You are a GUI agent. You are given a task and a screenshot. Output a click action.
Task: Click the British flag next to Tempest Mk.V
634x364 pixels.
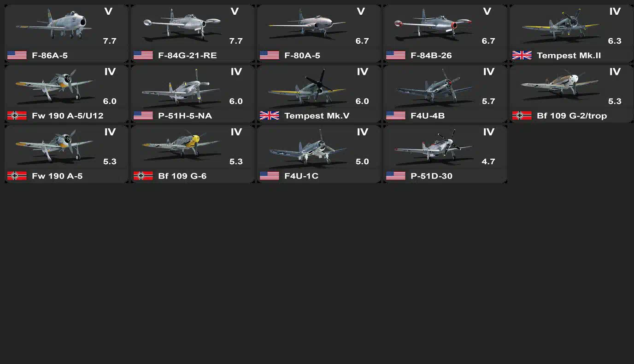coord(270,116)
